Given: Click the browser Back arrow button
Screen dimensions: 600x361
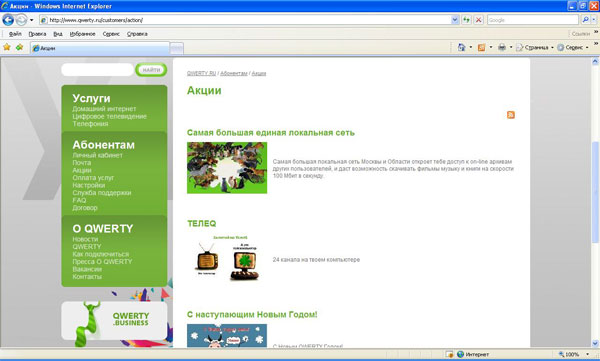Looking at the screenshot, I should point(8,20).
